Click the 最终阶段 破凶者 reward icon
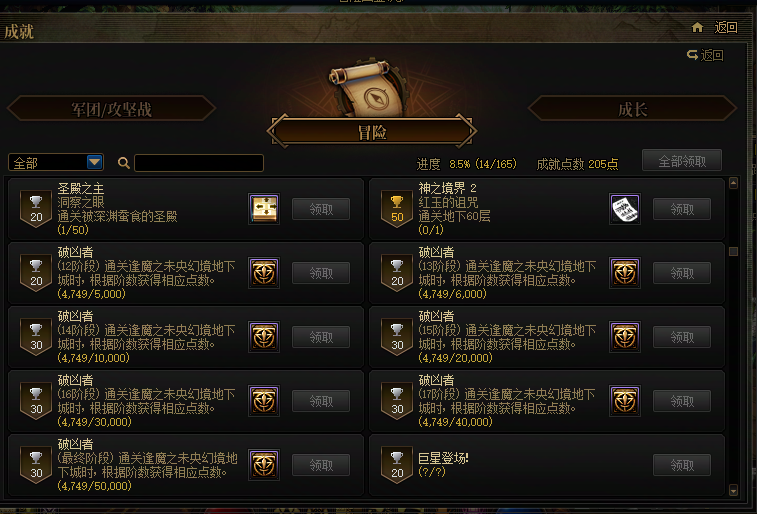This screenshot has height=514, width=757. [x=264, y=465]
